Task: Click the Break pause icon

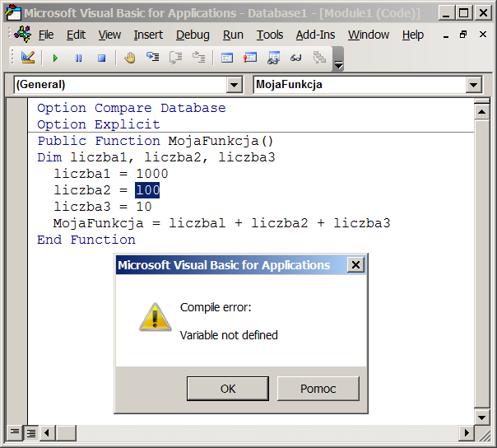Action: (79, 58)
